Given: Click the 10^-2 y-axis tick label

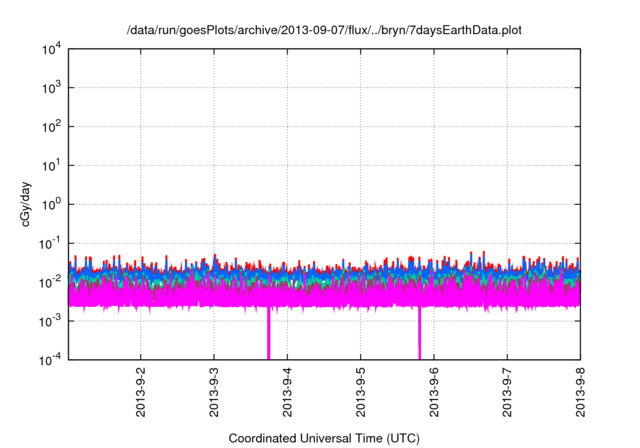Looking at the screenshot, I should click(50, 282).
